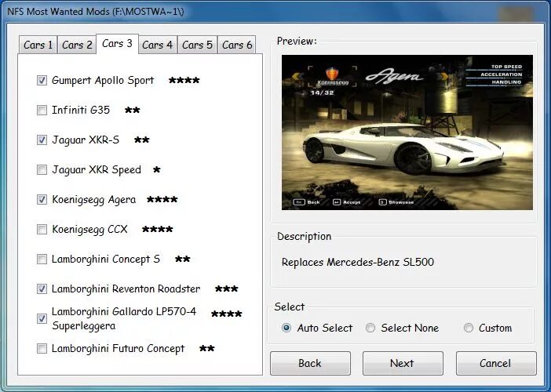Enable the Jaguar XKR Speed checkbox
551x392 pixels.
[42, 170]
